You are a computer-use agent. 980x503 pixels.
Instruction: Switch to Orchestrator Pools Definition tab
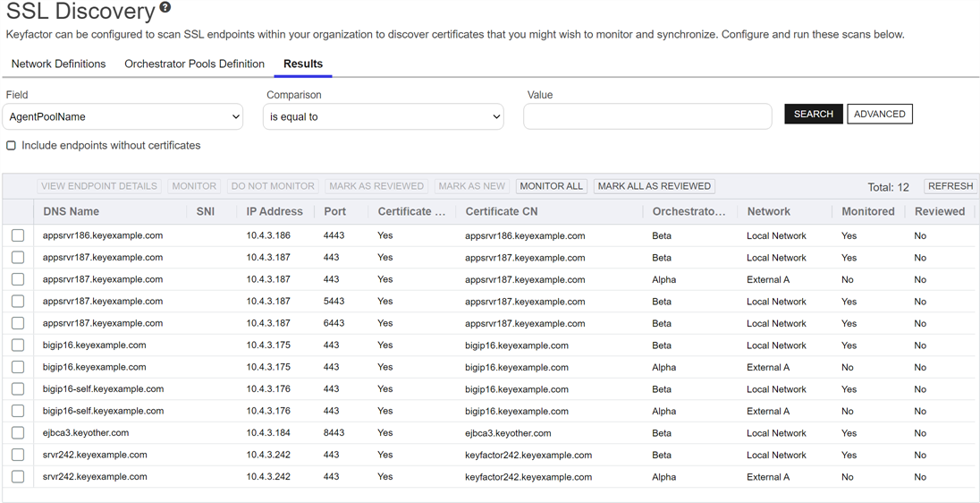pyautogui.click(x=194, y=64)
